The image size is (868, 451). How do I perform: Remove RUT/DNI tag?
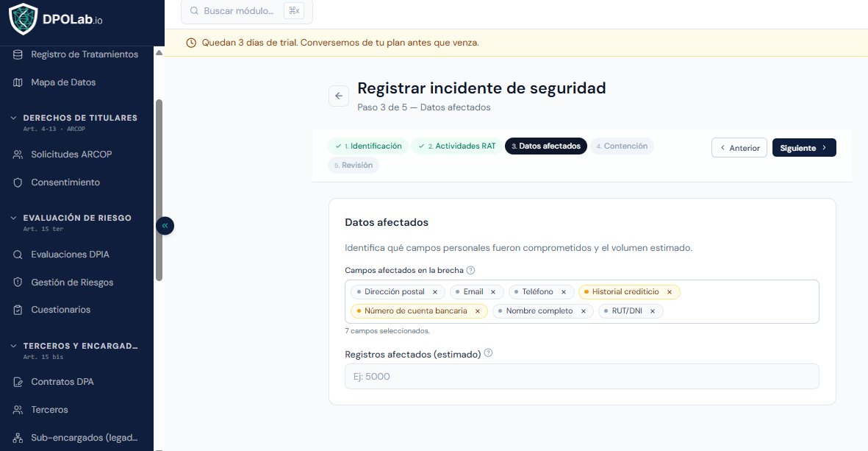click(653, 311)
